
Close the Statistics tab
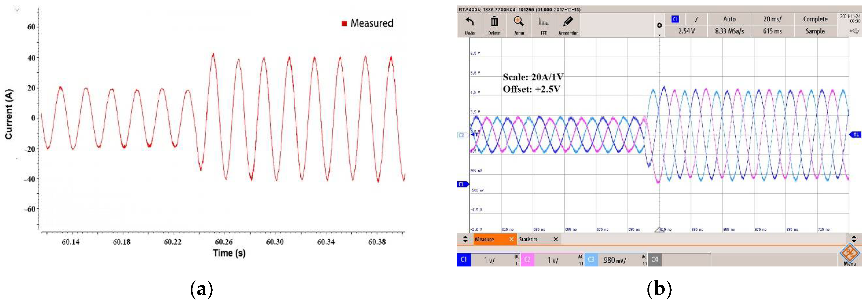(x=556, y=239)
